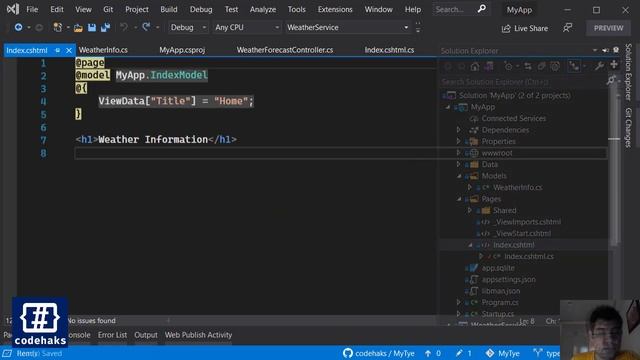Click the MyTye repository status item
The height and width of the screenshot is (360, 640).
point(502,353)
